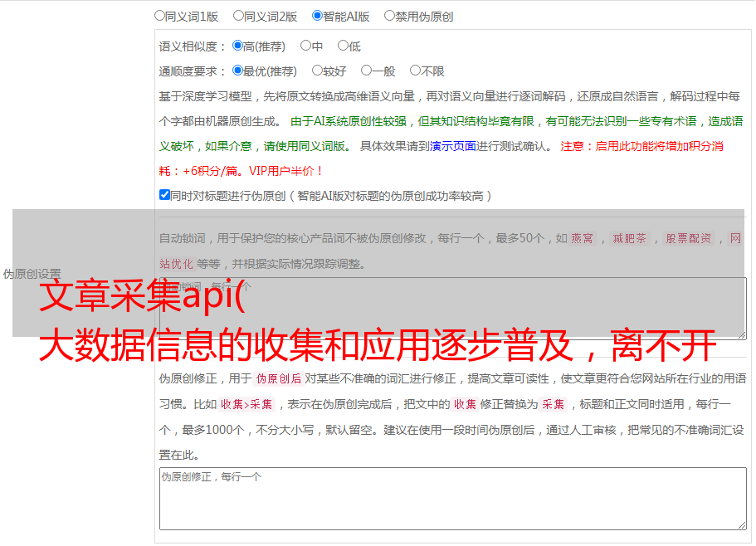756x546 pixels.
Task: Grab the 伪原创修正 textarea resize handle
Action: (x=742, y=526)
